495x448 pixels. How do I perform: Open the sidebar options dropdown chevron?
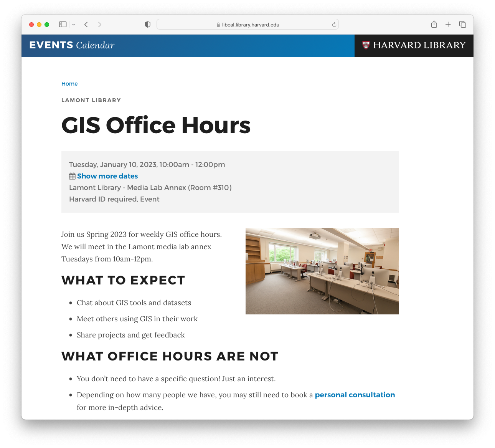pos(74,25)
